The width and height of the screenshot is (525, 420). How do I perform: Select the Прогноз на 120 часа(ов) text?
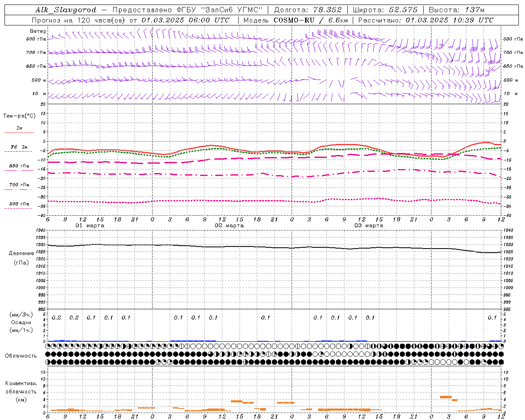[x=79, y=20]
